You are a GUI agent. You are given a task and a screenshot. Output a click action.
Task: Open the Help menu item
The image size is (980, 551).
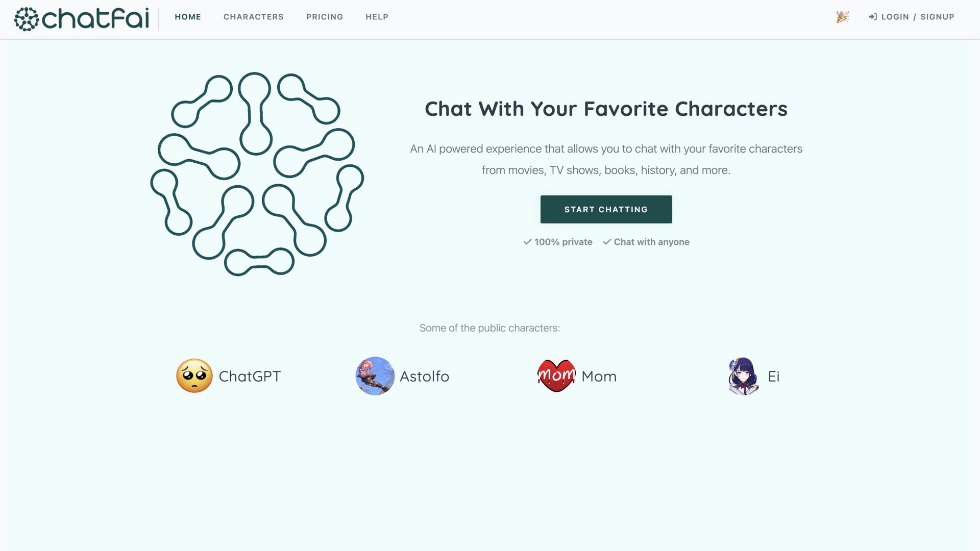377,17
